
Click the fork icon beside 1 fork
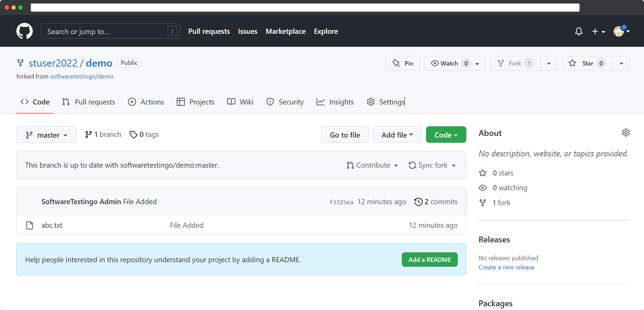tap(483, 203)
